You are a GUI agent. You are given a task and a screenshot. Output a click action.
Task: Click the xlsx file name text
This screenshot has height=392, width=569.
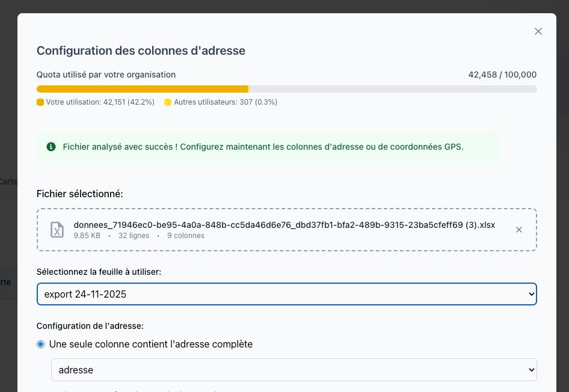click(284, 225)
